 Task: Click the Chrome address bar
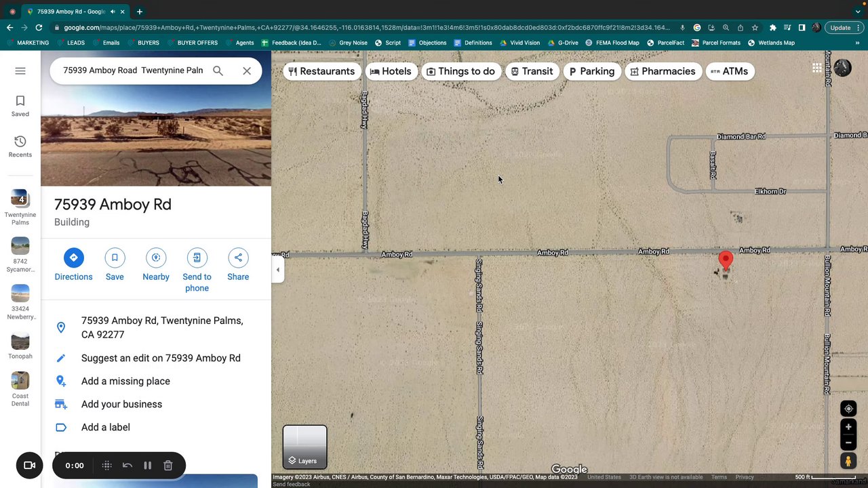coord(366,28)
